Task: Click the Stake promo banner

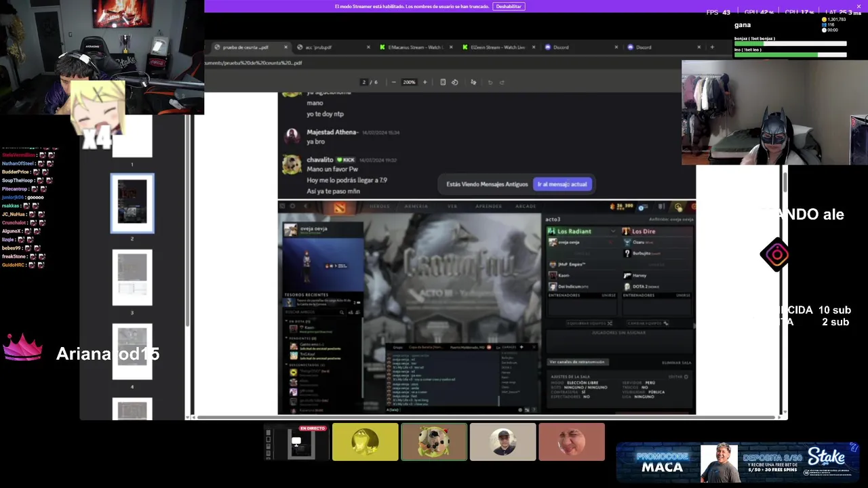Action: 739,462
